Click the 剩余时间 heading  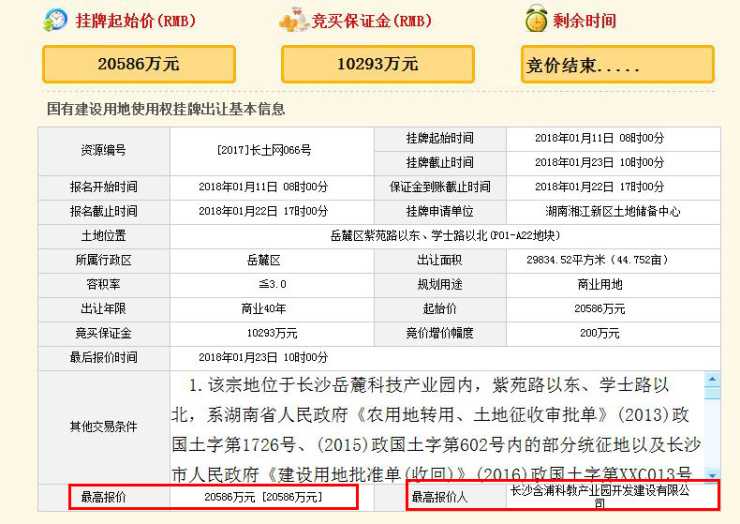(585, 21)
